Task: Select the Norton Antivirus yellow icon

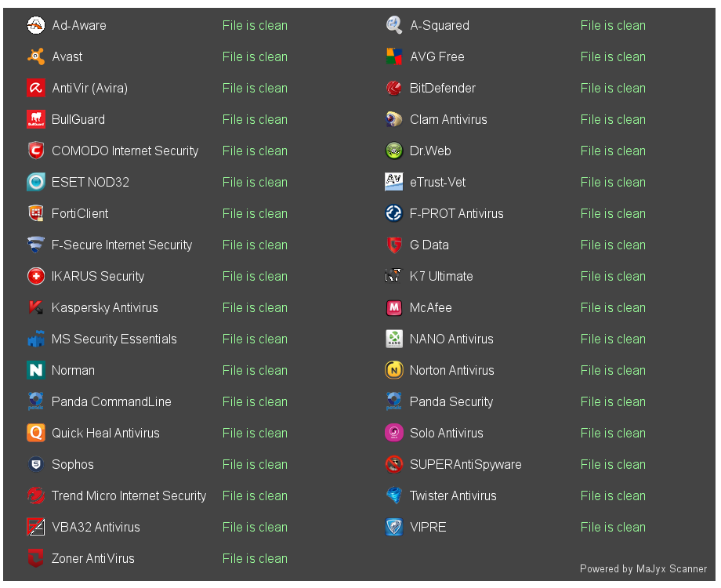Action: (394, 370)
